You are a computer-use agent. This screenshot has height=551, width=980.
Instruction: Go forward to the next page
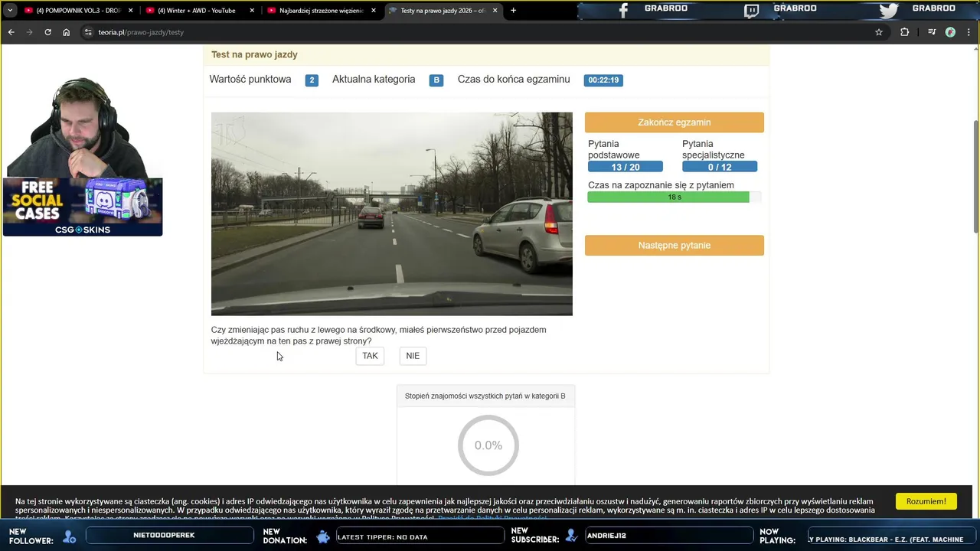[x=29, y=32]
